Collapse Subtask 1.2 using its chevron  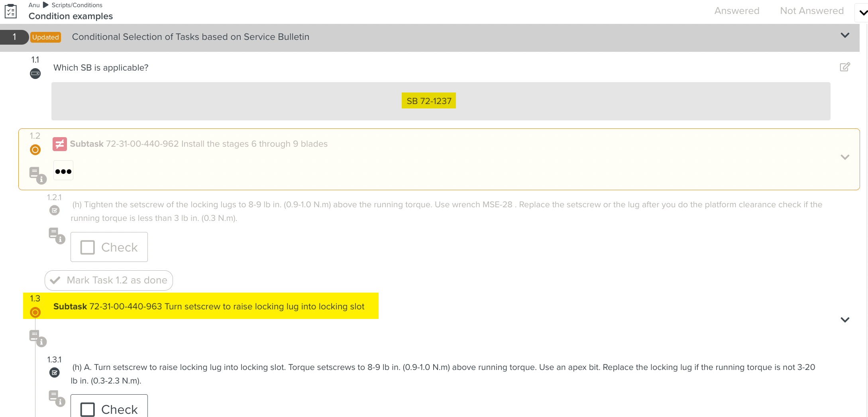click(x=845, y=157)
